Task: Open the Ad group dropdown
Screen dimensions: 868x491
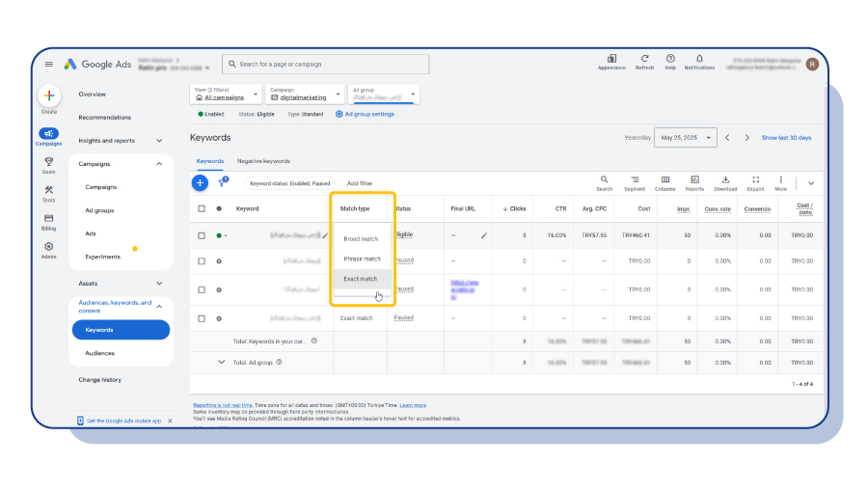Action: point(384,95)
